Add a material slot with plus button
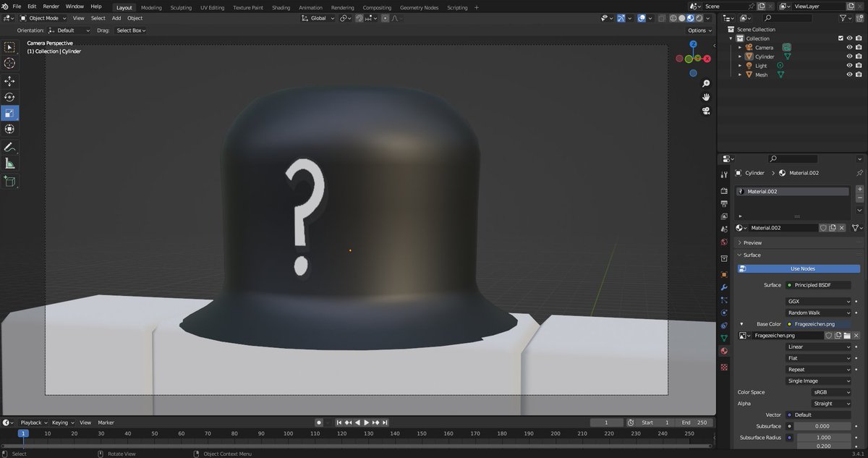The image size is (868, 458). [x=859, y=189]
